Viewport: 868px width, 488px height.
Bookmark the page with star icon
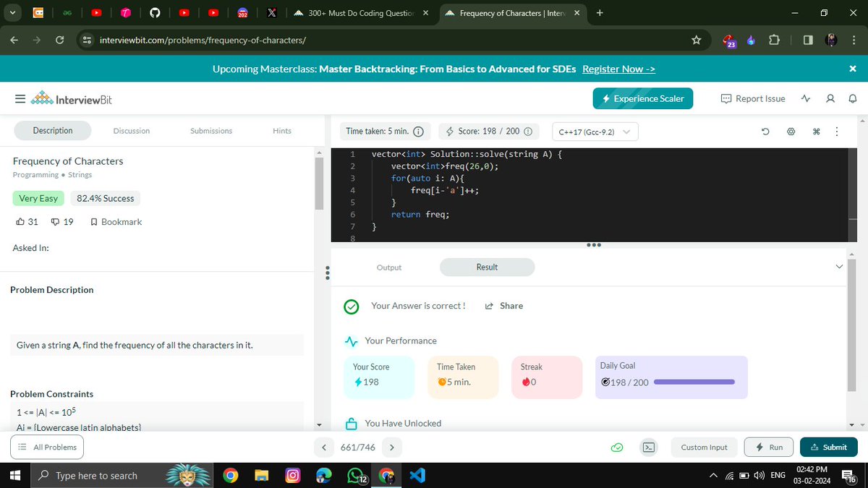coord(696,40)
